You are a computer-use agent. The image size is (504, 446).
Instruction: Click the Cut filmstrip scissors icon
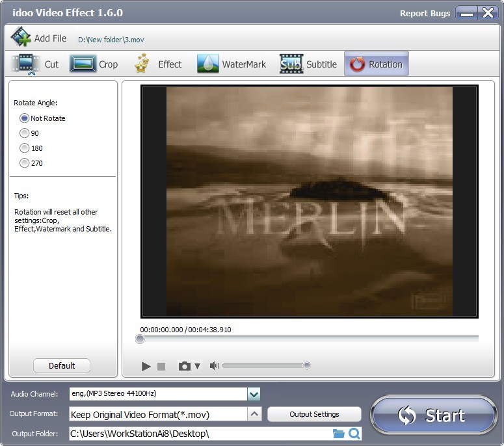[x=26, y=64]
